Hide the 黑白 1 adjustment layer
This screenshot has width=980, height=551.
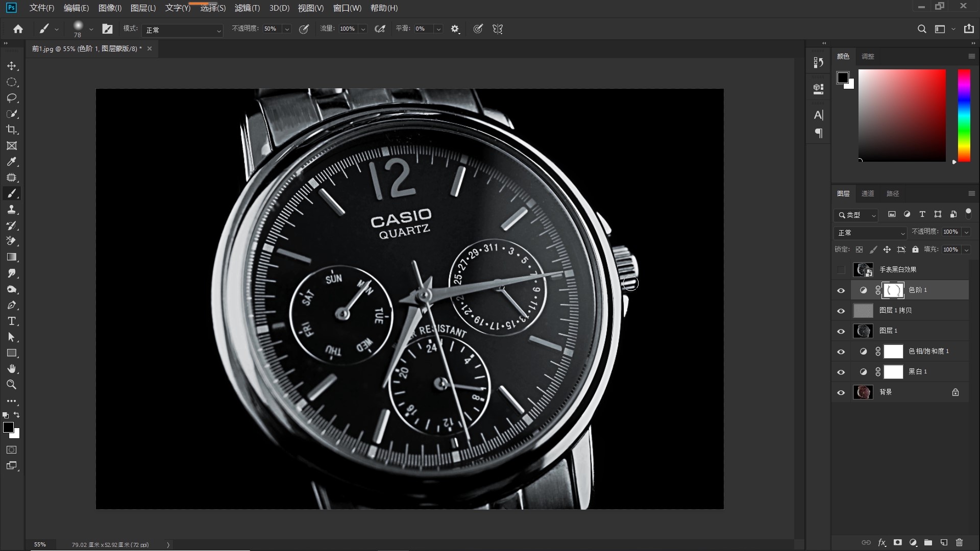pos(841,372)
